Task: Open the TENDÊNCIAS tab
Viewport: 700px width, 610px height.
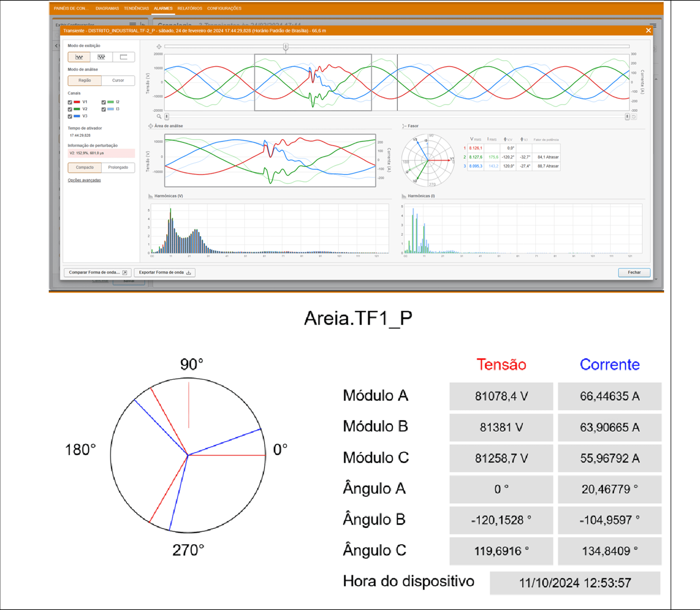Action: 136,8
